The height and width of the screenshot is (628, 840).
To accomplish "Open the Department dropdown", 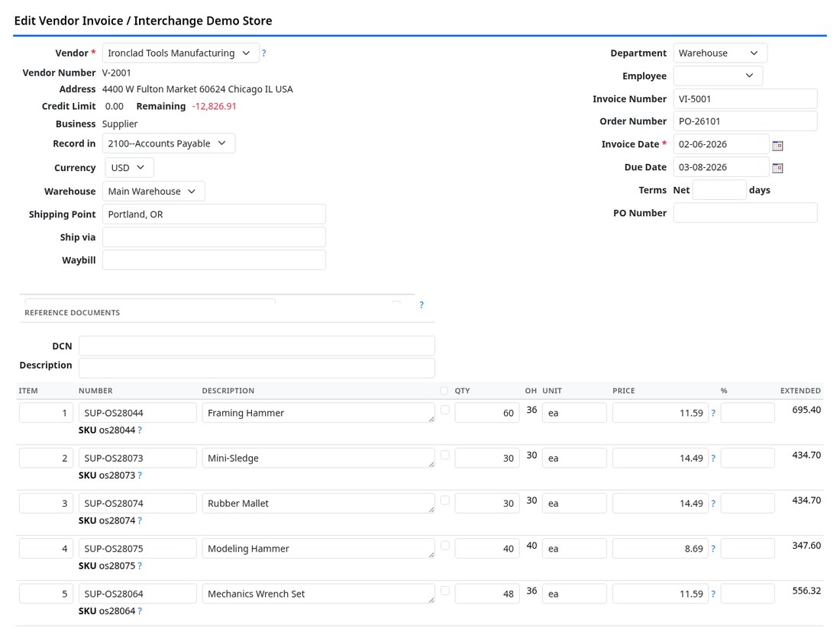I will pos(720,53).
